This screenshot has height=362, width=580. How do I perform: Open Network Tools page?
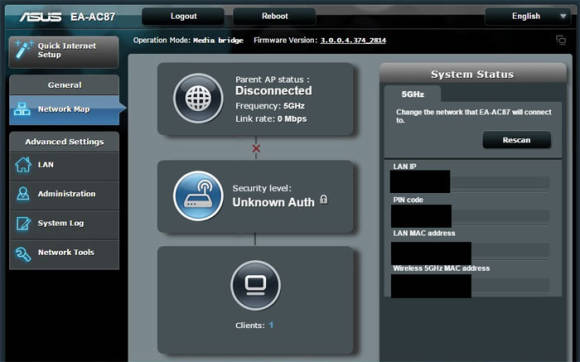(64, 253)
